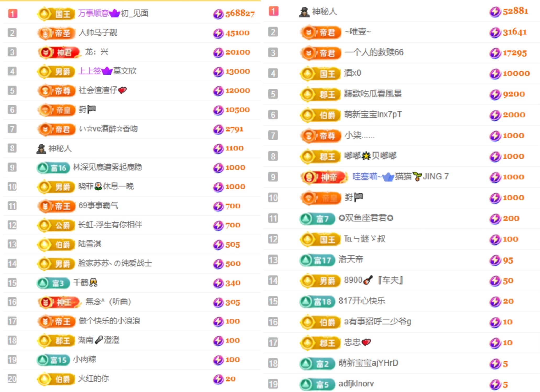Click username 萌新宝宝lnx7pT
Image resolution: width=540 pixels, height=392 pixels.
coord(373,115)
